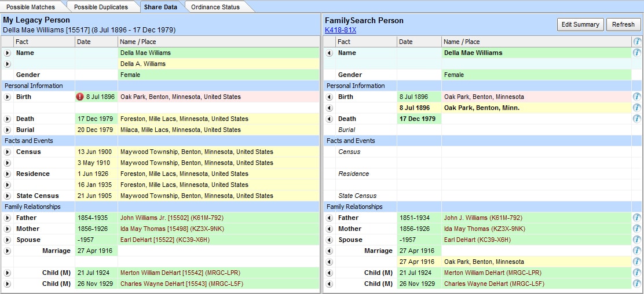Click right-arrow beside State Census 1905 row

7,196
